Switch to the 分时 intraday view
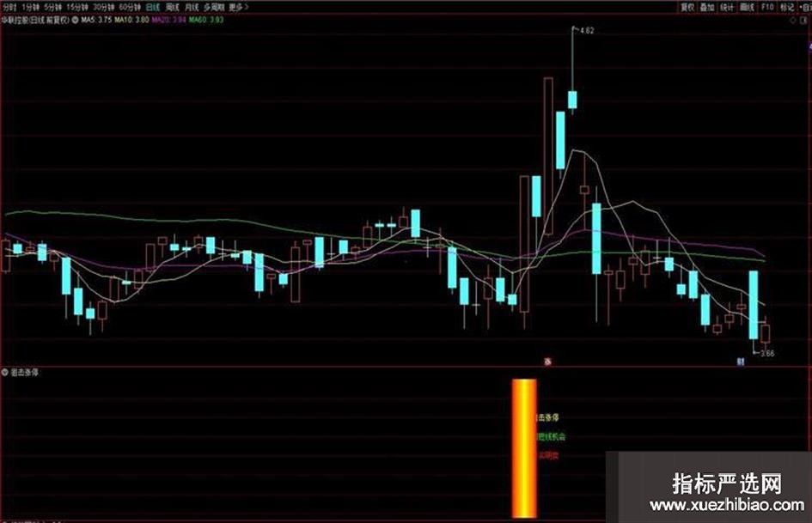Screen dimensions: 812x523 click(x=9, y=7)
